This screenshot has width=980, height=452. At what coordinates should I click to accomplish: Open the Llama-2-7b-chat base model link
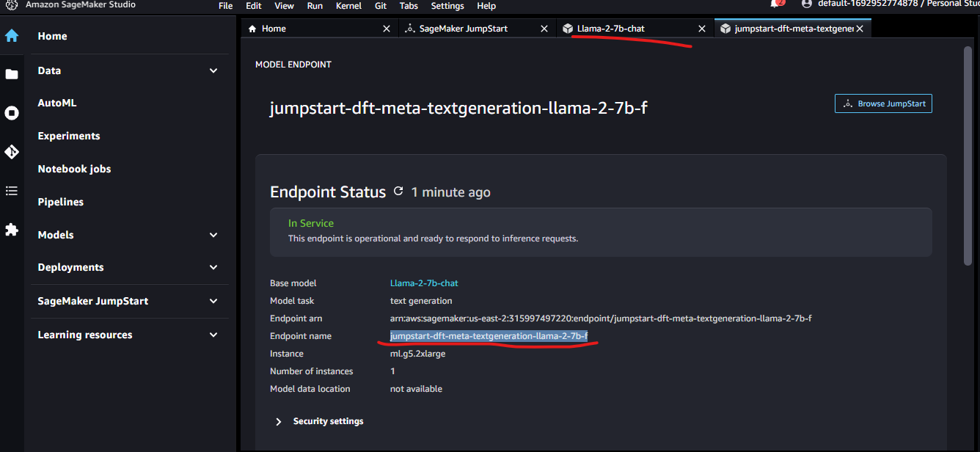(424, 282)
